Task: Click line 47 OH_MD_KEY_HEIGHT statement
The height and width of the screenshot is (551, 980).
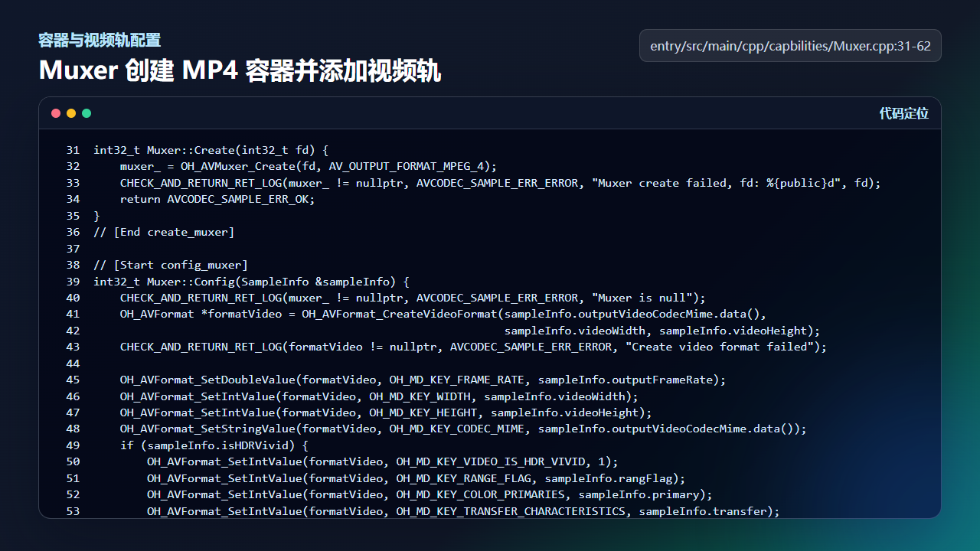Action: point(386,412)
